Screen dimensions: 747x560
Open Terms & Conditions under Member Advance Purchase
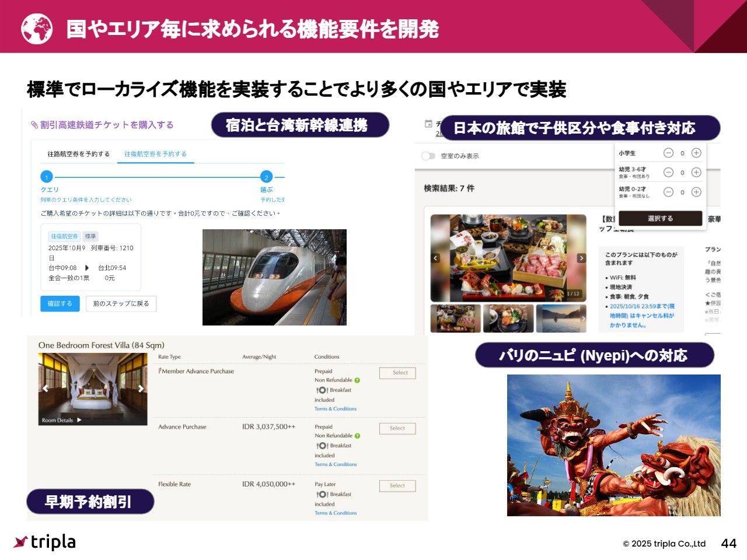tap(335, 409)
